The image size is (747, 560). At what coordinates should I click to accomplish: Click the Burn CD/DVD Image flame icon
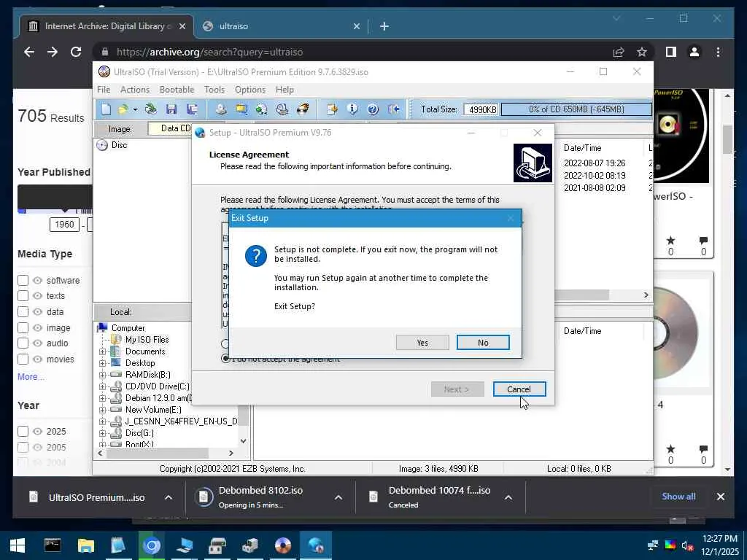tap(303, 109)
